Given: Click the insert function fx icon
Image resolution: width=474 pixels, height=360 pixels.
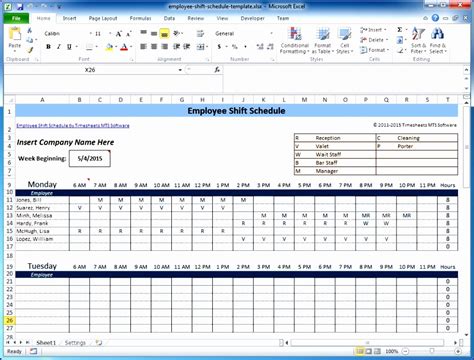Looking at the screenshot, I should click(217, 70).
